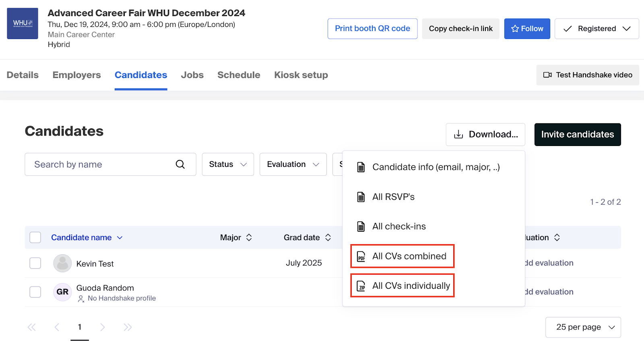
Task: Click the PDF icon beside All CVs combined
Action: 361,256
